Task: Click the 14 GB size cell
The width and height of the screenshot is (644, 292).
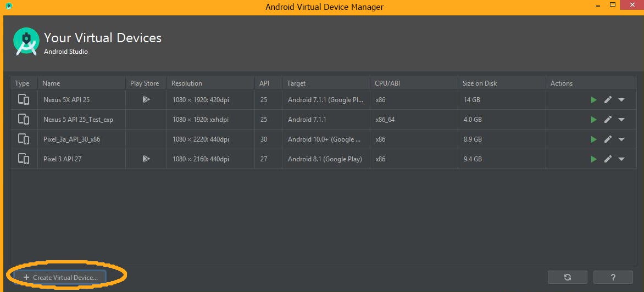Action: [x=502, y=100]
